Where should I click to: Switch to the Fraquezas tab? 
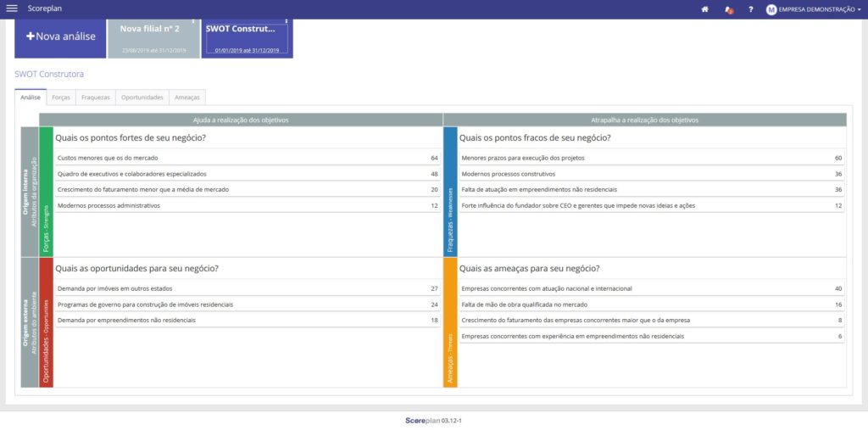coord(95,98)
